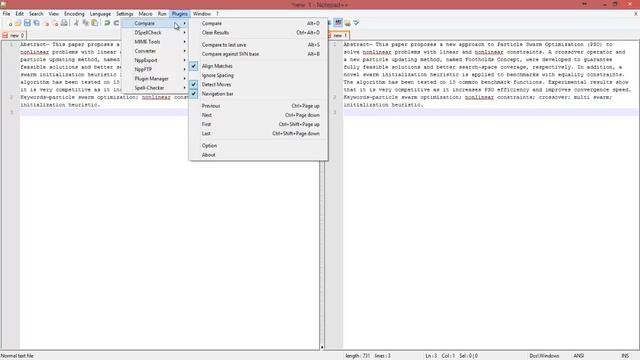640x360 pixels.
Task: Click the checkmark spell-check toolbar icon
Action: click(356, 23)
